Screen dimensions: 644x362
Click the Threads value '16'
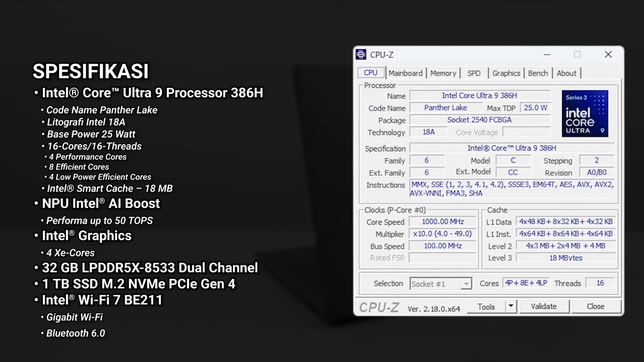tap(600, 283)
